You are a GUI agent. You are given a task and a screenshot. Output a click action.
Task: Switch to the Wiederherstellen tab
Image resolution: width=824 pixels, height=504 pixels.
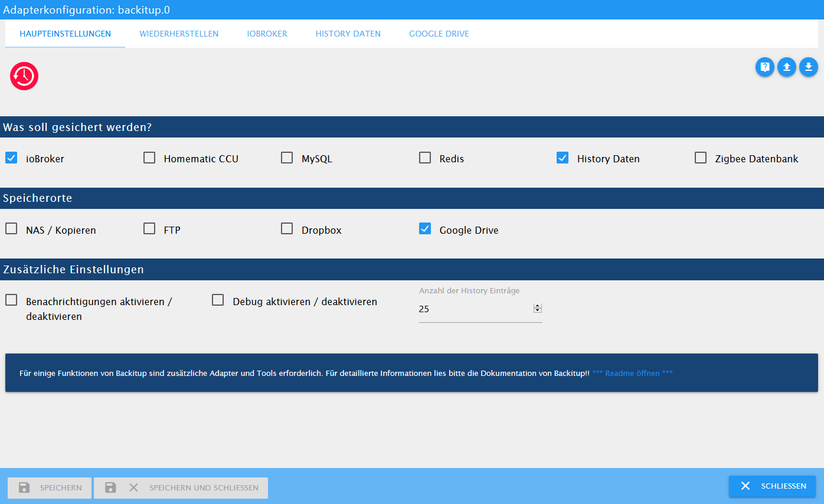(x=179, y=34)
